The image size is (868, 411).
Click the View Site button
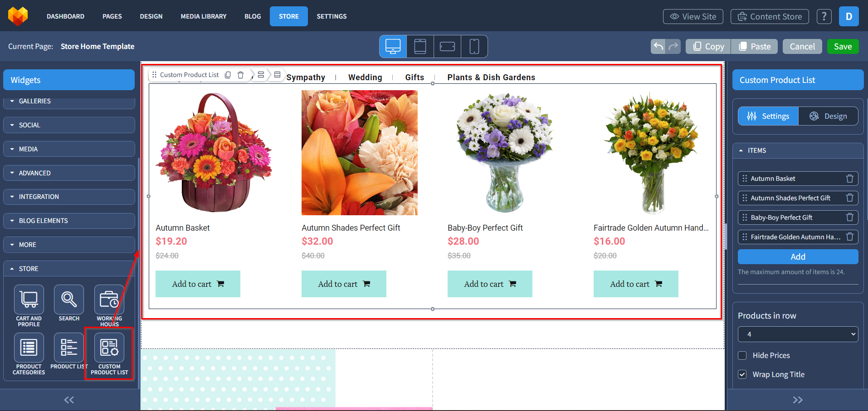(x=693, y=16)
